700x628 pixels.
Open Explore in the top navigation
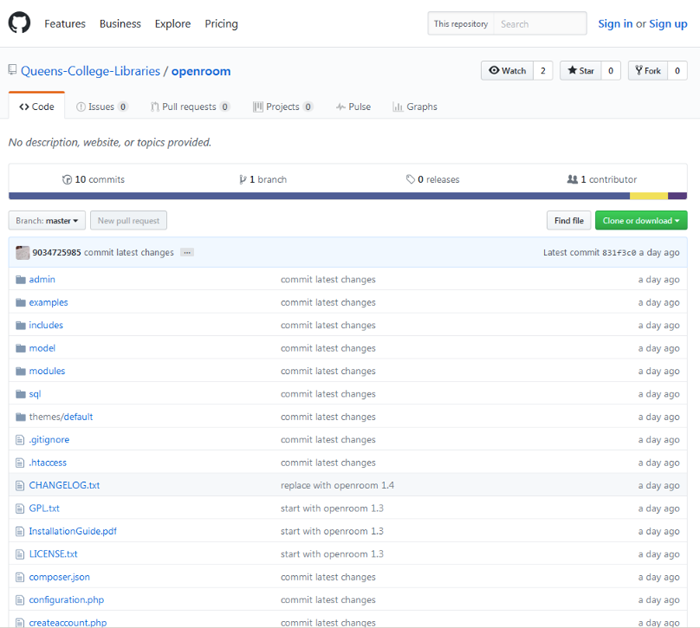coord(173,24)
